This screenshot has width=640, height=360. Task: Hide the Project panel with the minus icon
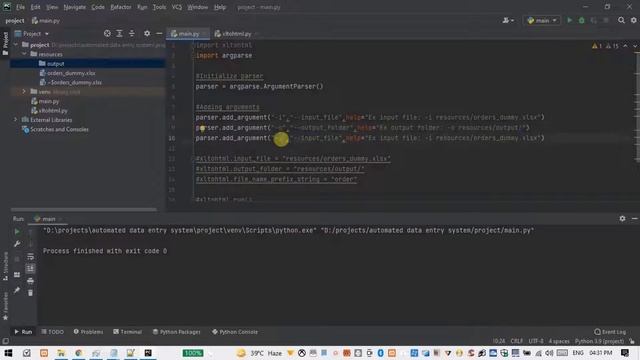click(159, 33)
